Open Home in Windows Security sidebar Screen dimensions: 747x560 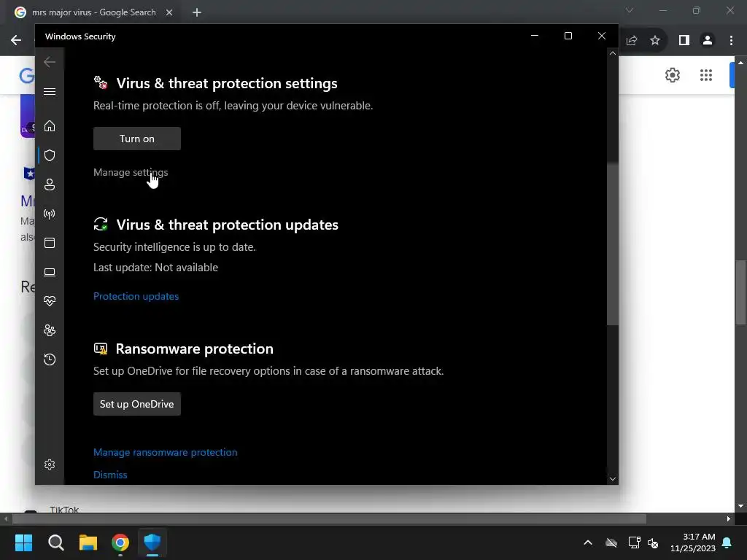click(x=50, y=126)
